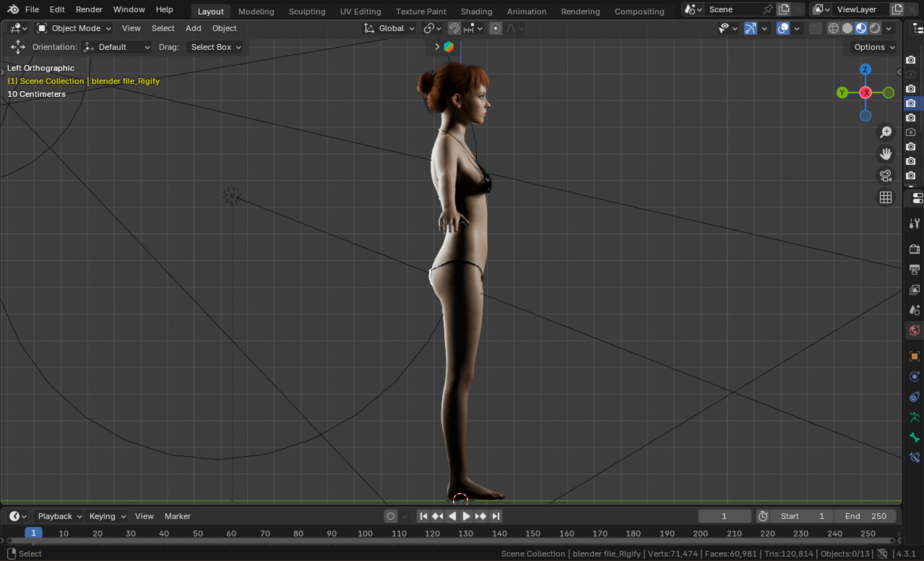This screenshot has height=561, width=924.
Task: Click the Z axis on navigation gizmo
Action: point(865,70)
